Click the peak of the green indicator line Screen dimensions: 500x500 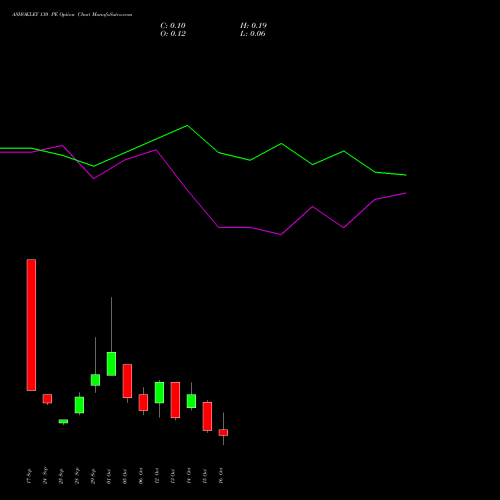(x=187, y=126)
